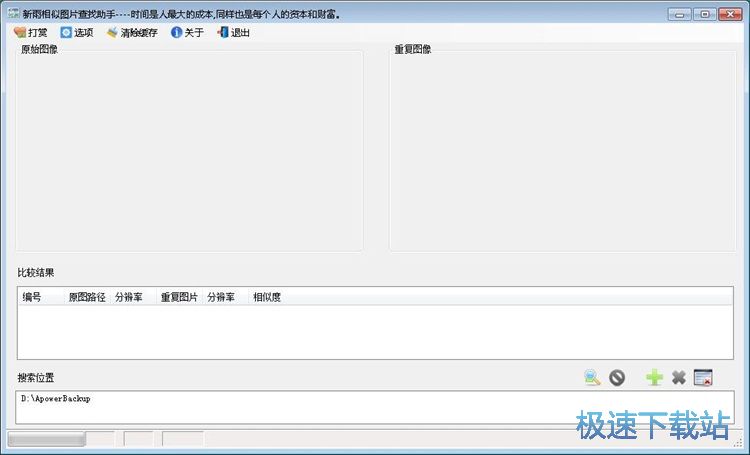
Task: Select the D:\ApowerBackup search path entry
Action: point(55,399)
